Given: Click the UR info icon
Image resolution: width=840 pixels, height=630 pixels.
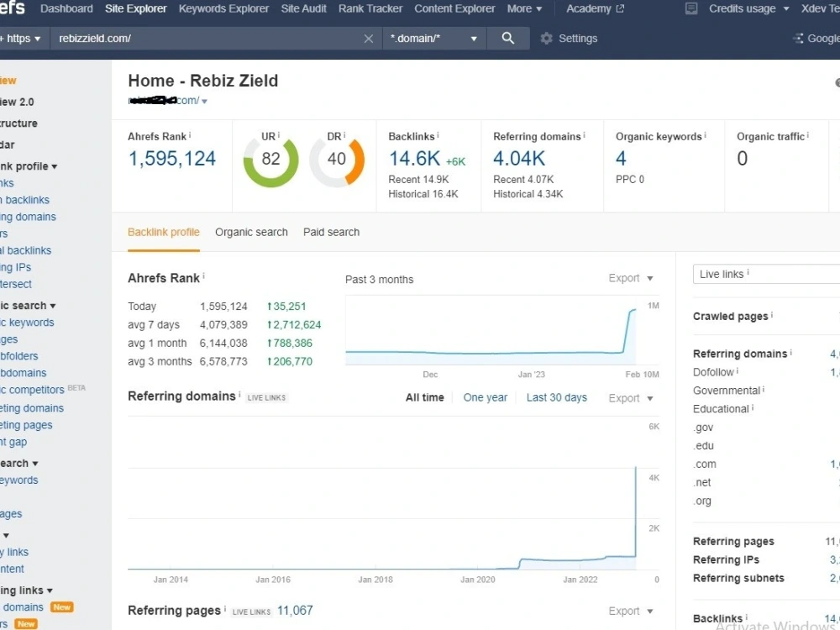Looking at the screenshot, I should click(279, 135).
